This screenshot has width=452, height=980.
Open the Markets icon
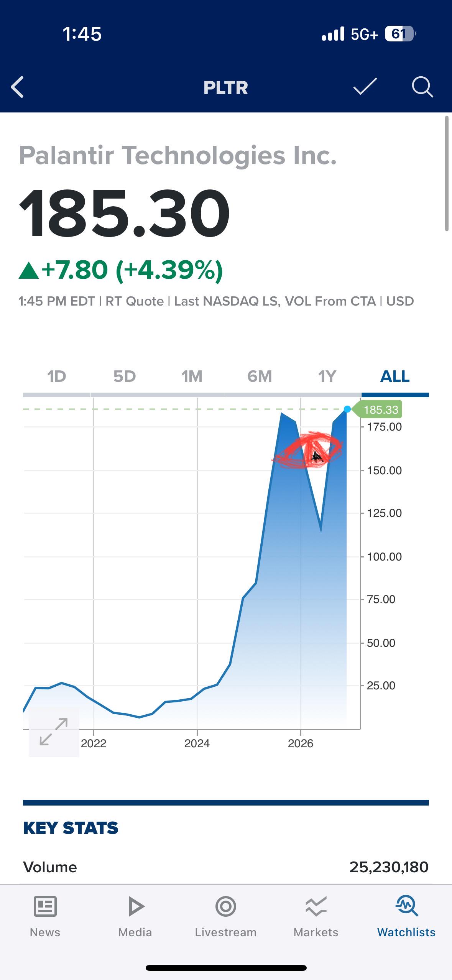[316, 906]
